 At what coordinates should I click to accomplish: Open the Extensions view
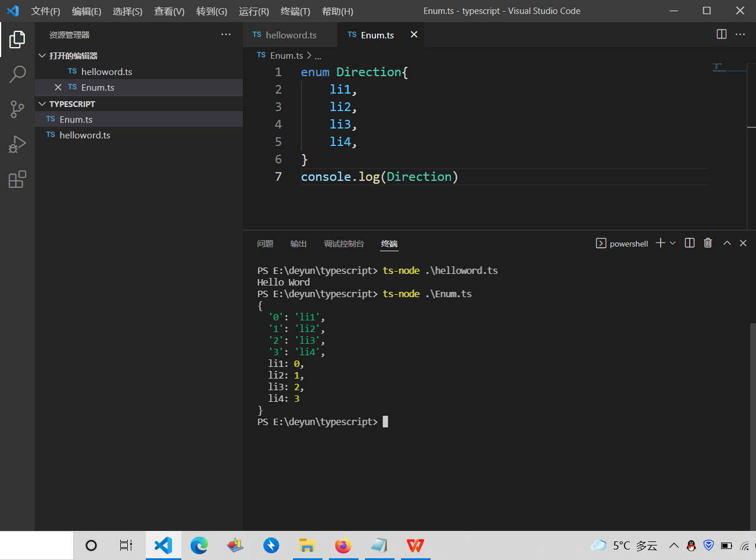[17, 179]
